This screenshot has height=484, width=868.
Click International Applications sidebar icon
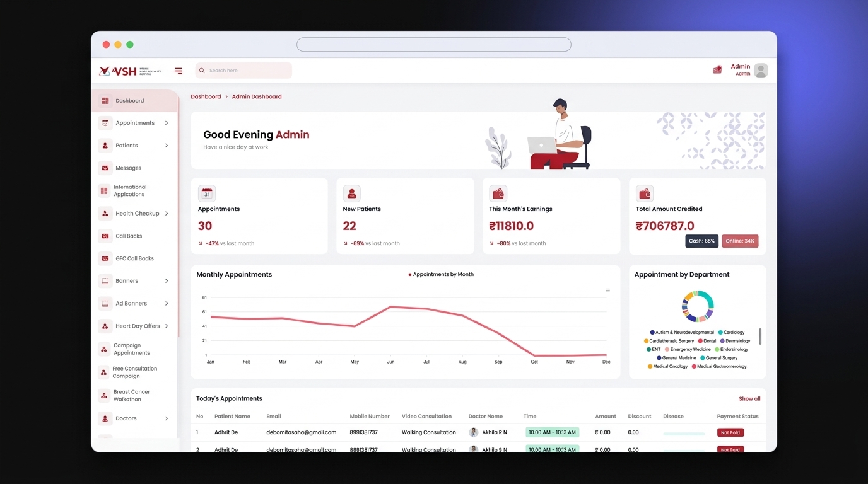[x=104, y=191]
